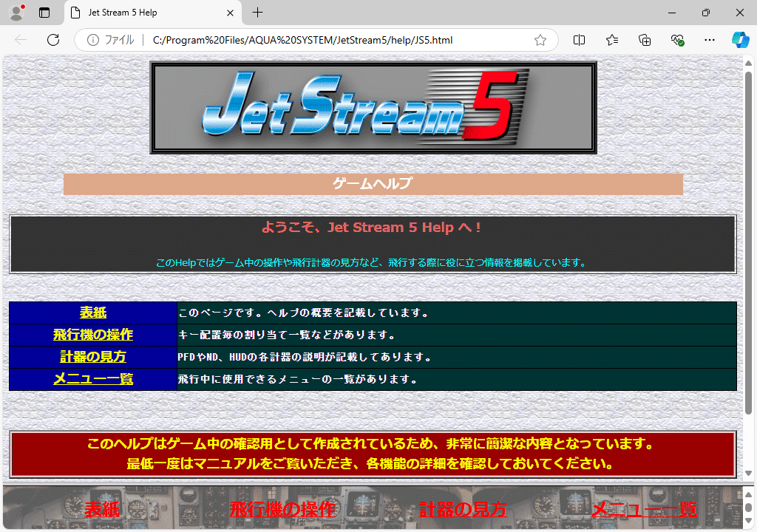
Task: Click the text PFDやND、HUDの各計器の説明が記載してあります。
Action: pyautogui.click(x=304, y=357)
